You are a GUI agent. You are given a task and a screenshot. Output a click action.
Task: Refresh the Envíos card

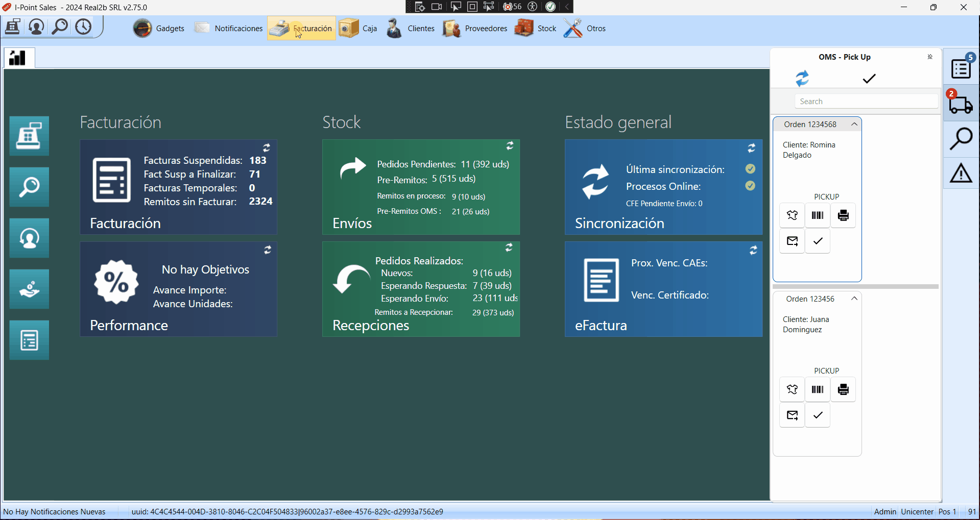(510, 146)
